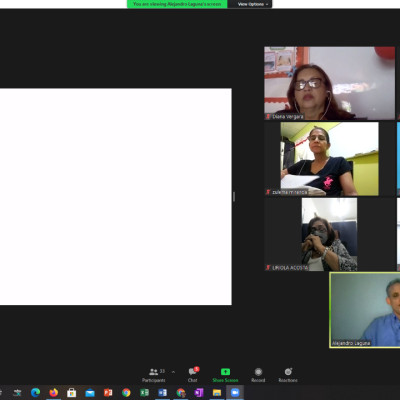400x400 pixels.
Task: Open Microsoft Edge from the taskbar
Action: 35,392
